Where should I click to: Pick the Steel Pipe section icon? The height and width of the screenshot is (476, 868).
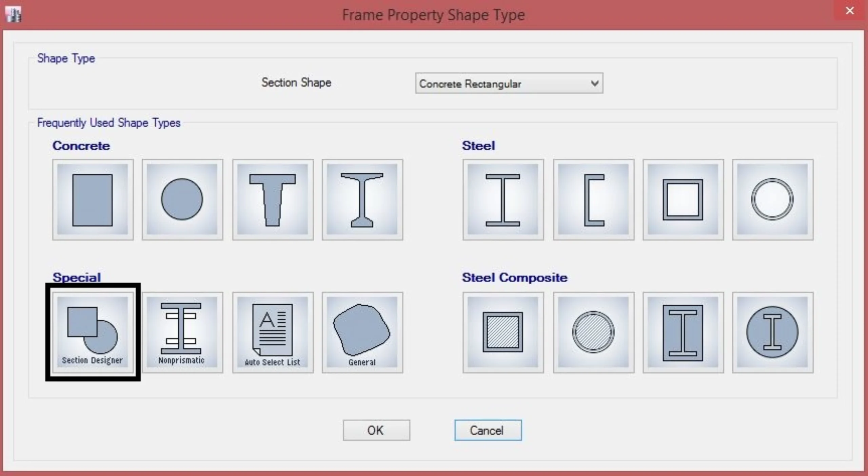(772, 199)
